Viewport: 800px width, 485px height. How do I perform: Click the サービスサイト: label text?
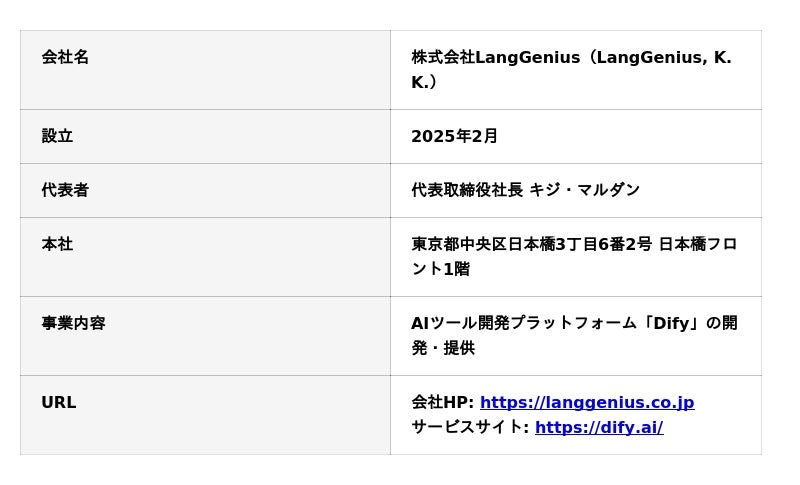(470, 427)
